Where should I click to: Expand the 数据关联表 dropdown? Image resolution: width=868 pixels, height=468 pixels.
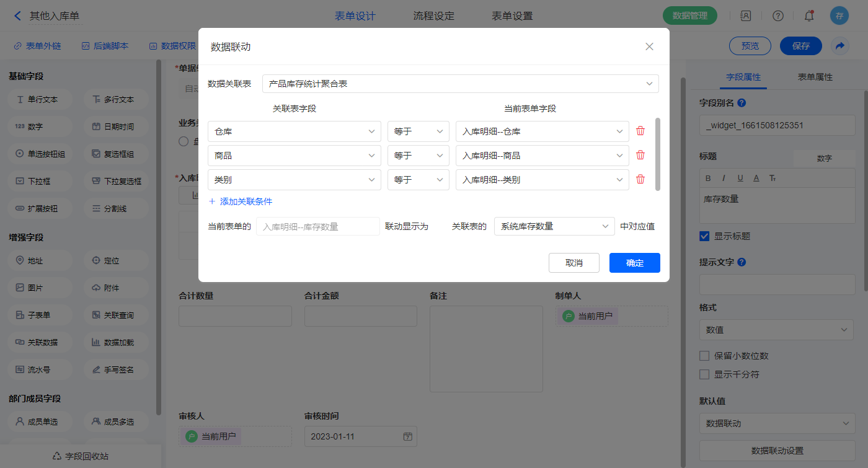[x=460, y=83]
